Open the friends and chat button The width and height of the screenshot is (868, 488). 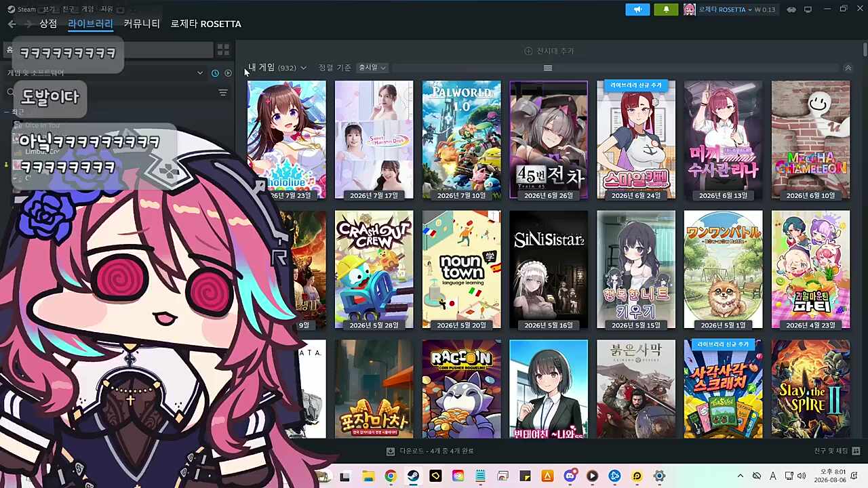point(837,451)
